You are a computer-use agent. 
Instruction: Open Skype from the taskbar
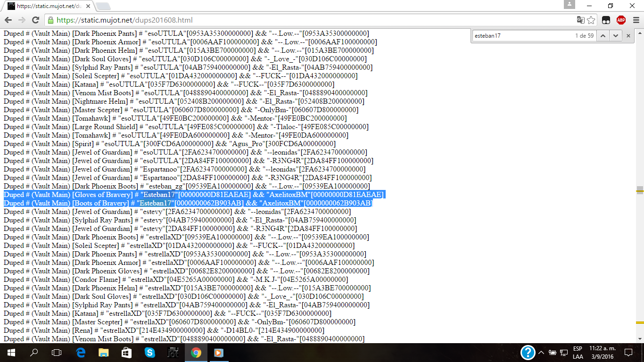[x=150, y=352]
